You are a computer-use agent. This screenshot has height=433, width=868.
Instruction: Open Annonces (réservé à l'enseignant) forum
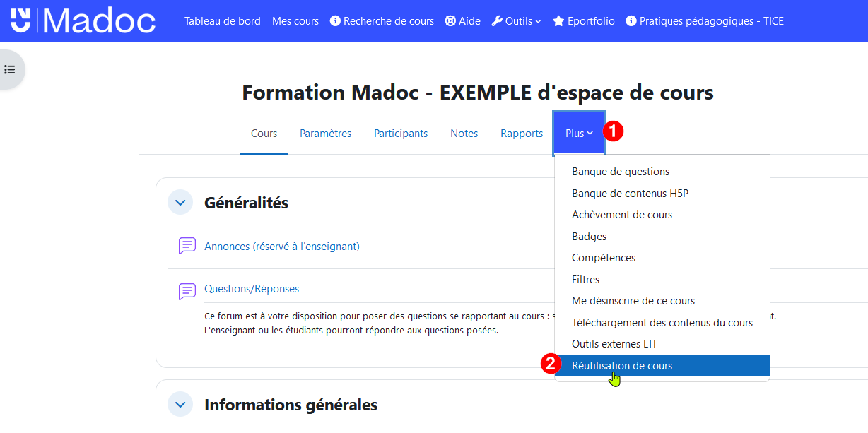[x=282, y=247]
